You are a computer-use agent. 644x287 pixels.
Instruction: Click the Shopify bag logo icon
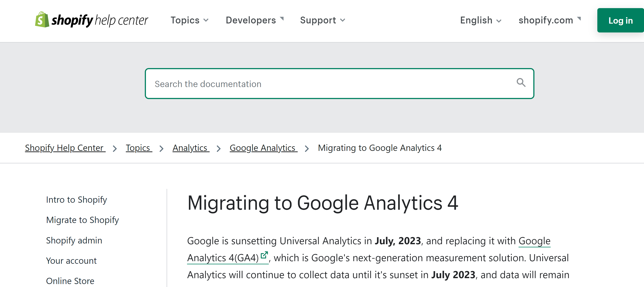coord(41,20)
